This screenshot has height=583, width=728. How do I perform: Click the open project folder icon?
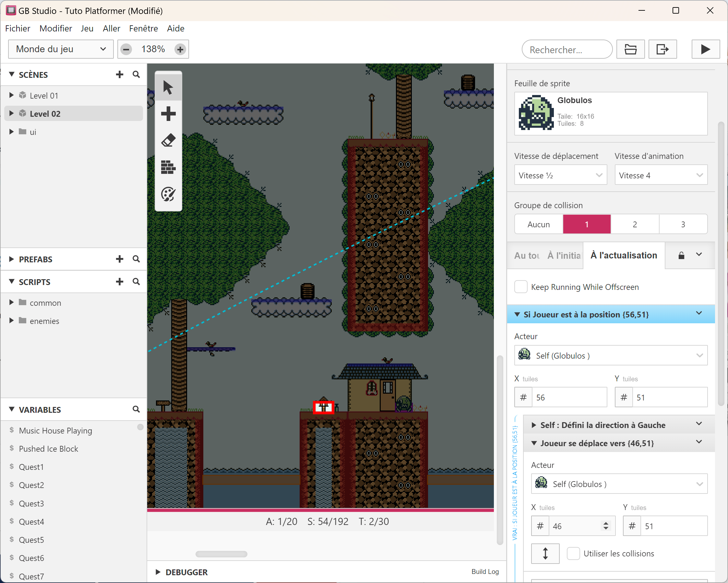click(x=630, y=49)
